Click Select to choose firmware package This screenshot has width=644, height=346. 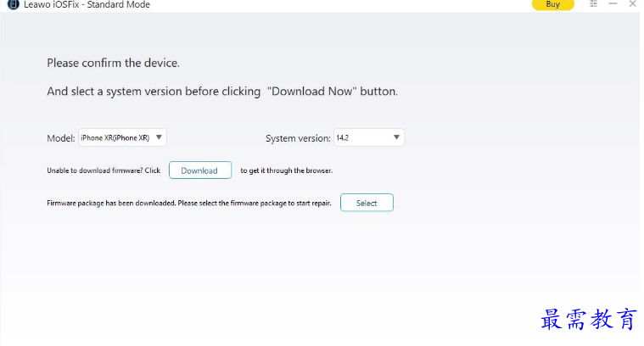pos(367,203)
